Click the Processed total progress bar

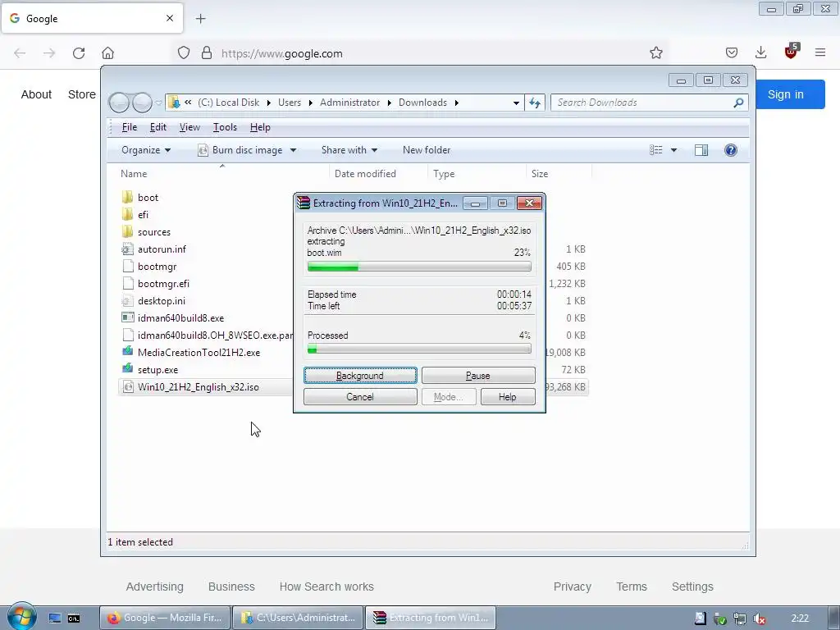[419, 349]
